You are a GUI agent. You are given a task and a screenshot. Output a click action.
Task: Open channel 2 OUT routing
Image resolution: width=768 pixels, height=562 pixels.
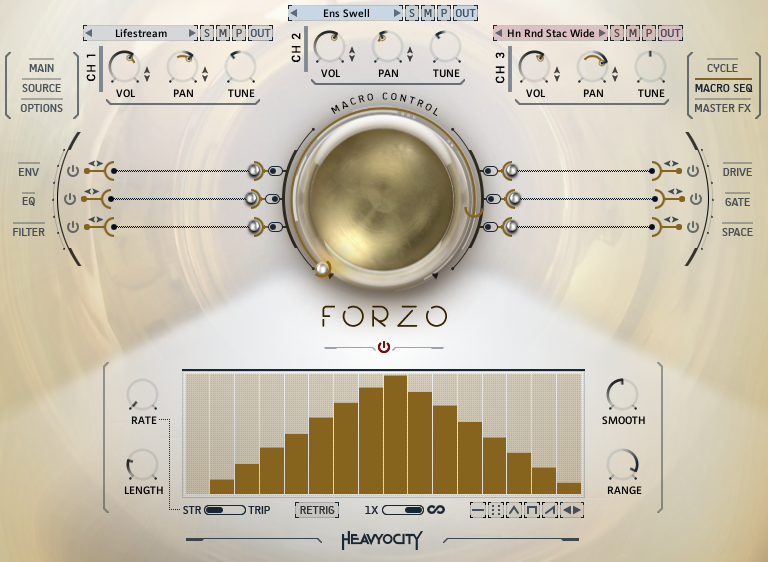point(465,13)
